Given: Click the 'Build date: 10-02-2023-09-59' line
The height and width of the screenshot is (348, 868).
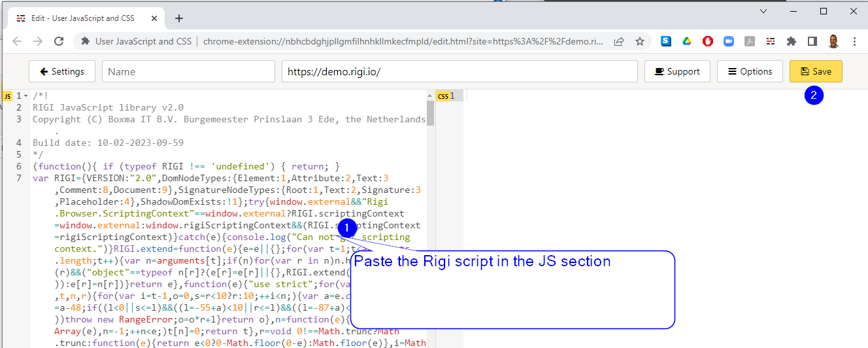Looking at the screenshot, I should [108, 143].
